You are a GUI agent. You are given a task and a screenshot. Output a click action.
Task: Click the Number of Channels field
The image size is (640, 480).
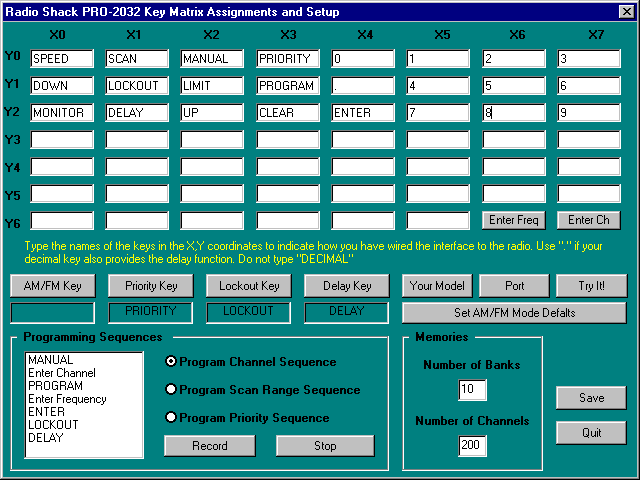[x=472, y=445]
